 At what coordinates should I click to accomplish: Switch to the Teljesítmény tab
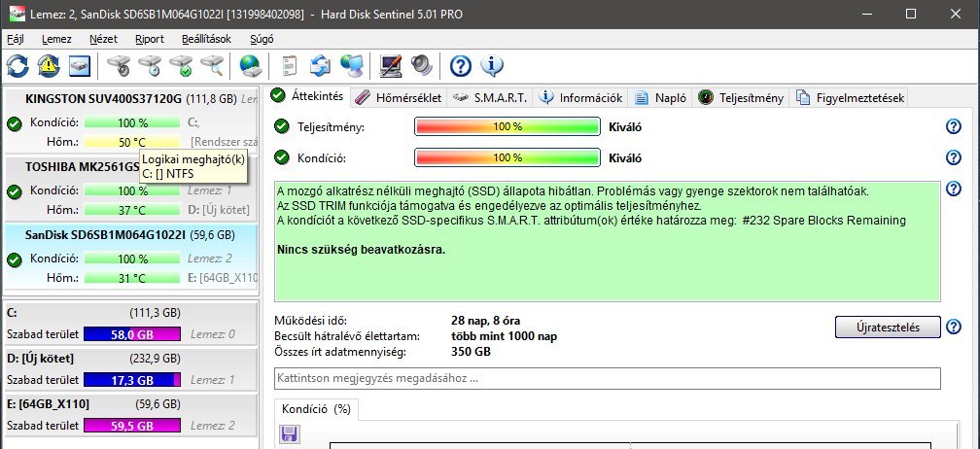point(741,98)
